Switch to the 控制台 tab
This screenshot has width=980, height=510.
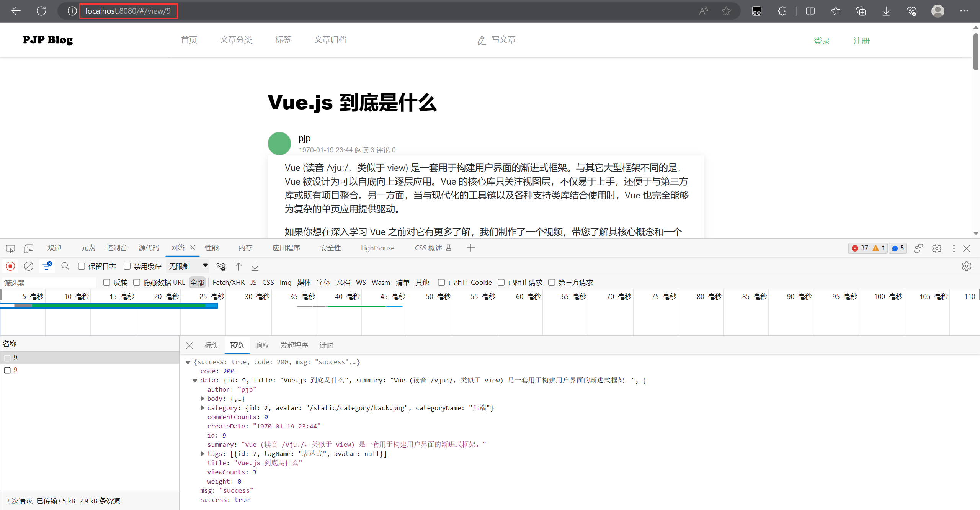click(117, 248)
